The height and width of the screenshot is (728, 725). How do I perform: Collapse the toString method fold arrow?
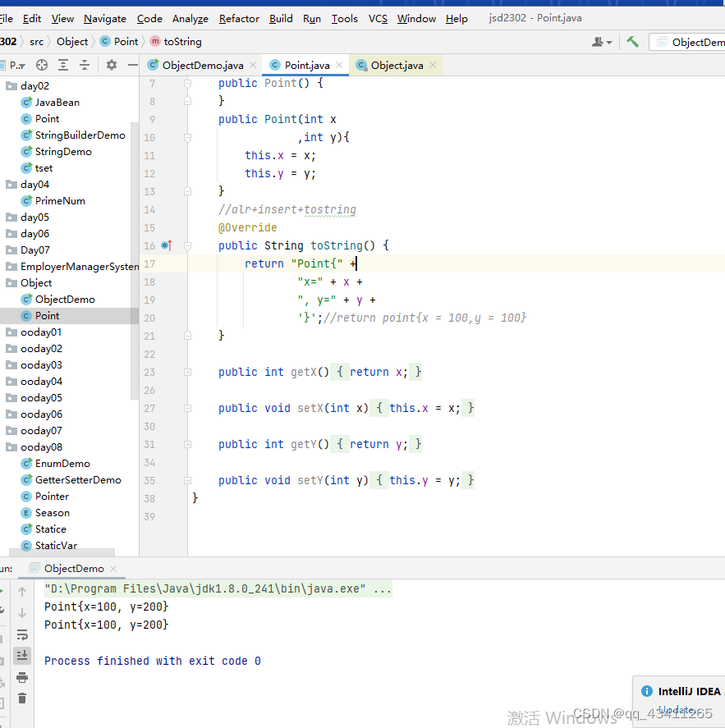click(187, 245)
